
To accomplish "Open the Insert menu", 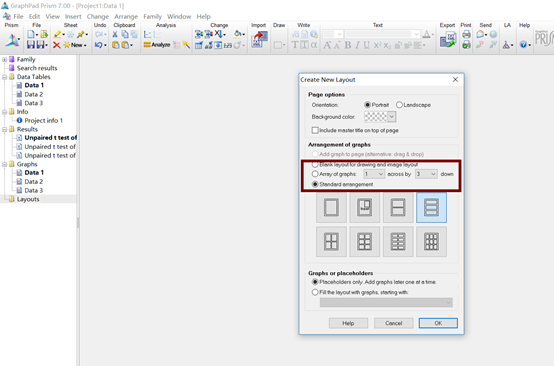I will 73,17.
